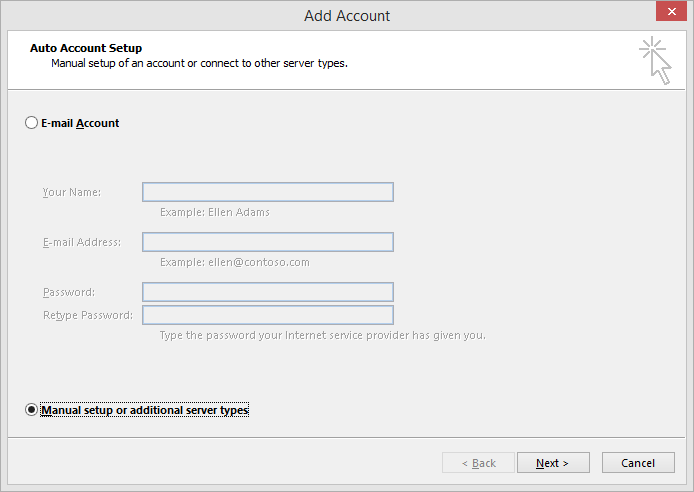The height and width of the screenshot is (492, 694).
Task: Click the cursor sparkle wizard icon
Action: pos(655,60)
